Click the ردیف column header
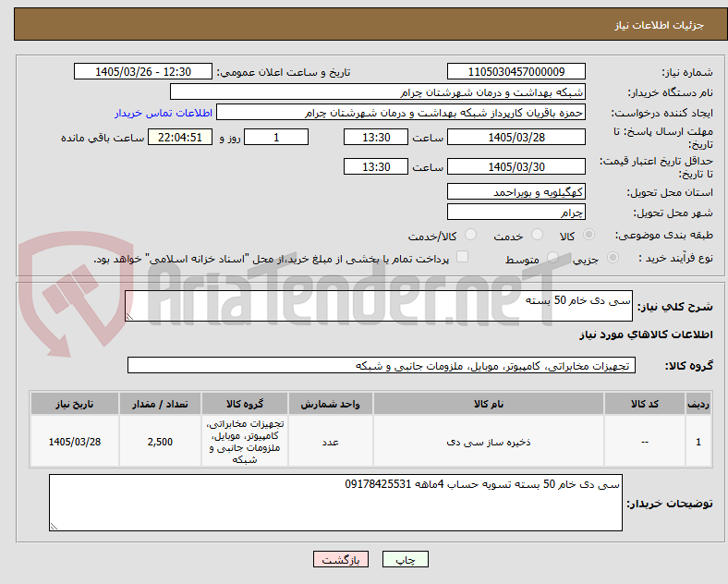Screen dimensions: 728x584 tap(698, 404)
